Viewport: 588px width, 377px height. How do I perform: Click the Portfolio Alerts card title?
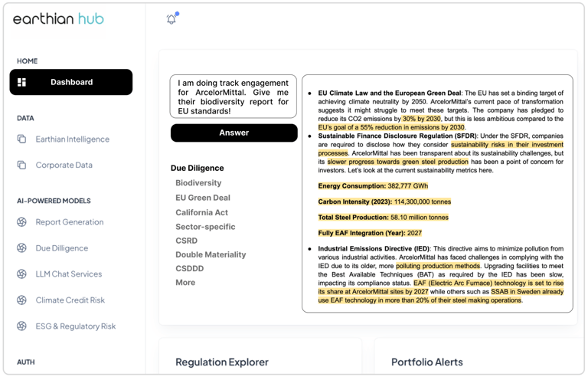427,362
